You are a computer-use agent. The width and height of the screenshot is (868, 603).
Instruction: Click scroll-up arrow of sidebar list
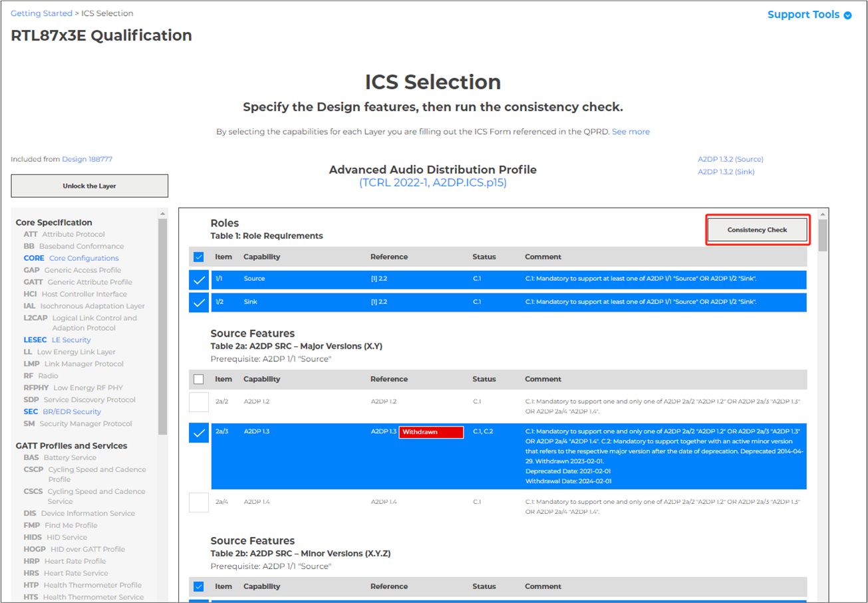coord(162,213)
